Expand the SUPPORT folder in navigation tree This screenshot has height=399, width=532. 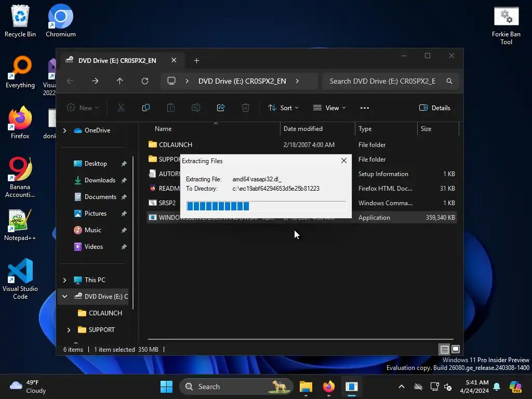pyautogui.click(x=69, y=330)
